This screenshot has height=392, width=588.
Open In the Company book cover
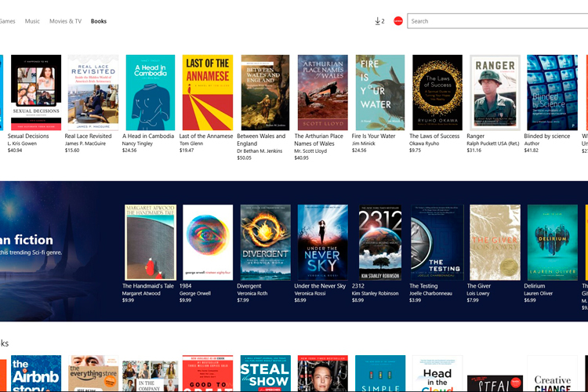point(151,376)
